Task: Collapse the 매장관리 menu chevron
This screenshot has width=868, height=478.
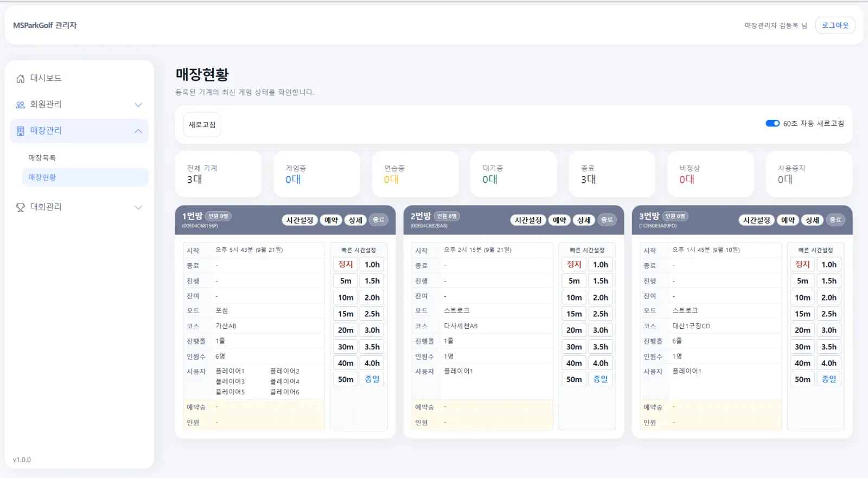Action: (138, 131)
